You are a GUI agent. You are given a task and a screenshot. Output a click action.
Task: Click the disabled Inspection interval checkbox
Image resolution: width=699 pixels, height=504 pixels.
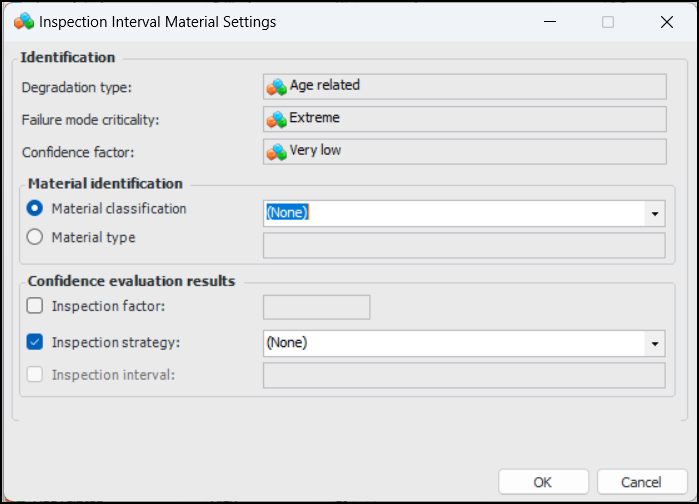36,375
